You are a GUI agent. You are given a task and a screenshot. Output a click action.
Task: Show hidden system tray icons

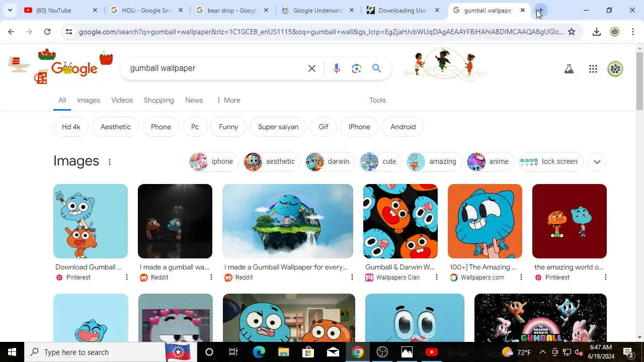point(542,352)
